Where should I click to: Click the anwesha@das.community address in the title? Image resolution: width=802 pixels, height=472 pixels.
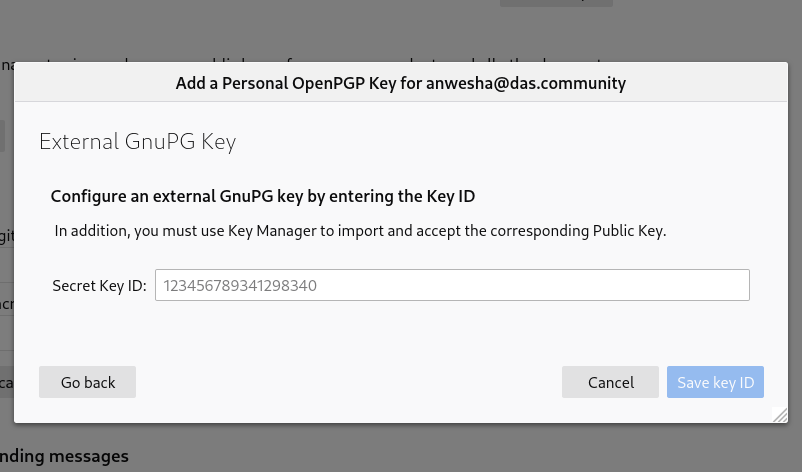pyautogui.click(x=526, y=83)
